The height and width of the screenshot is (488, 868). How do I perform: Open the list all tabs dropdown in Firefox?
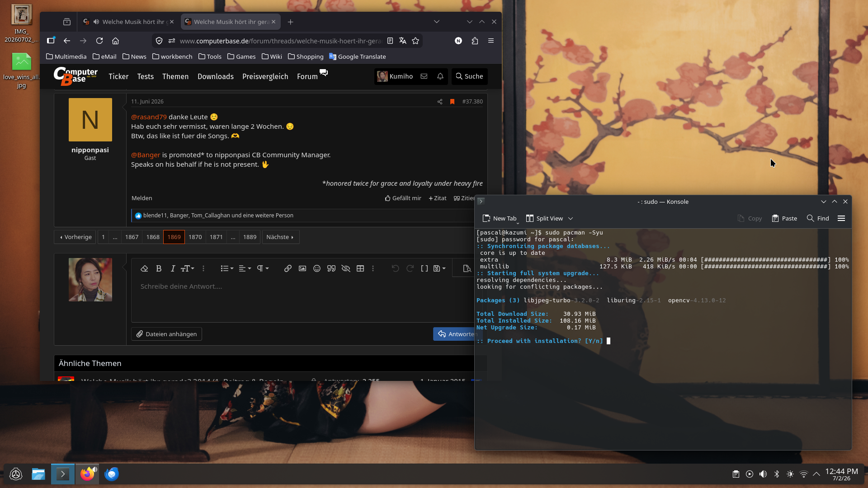tap(437, 22)
